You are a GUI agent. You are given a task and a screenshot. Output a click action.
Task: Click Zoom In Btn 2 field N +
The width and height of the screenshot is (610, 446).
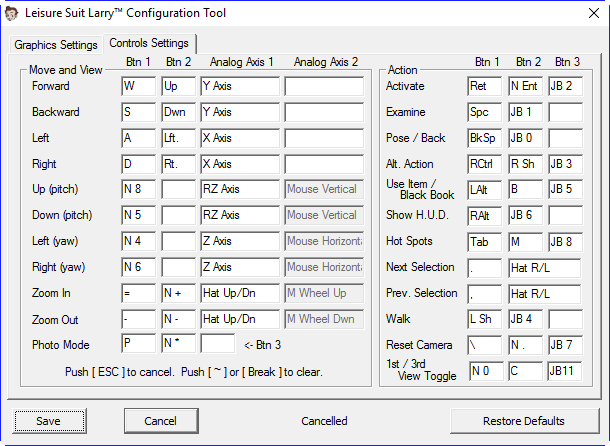(x=179, y=293)
